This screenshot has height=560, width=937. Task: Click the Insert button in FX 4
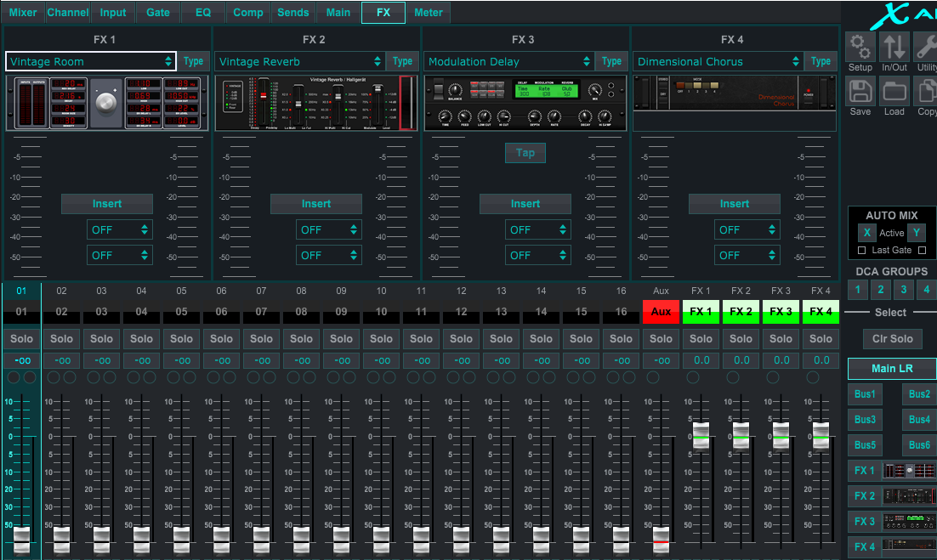point(735,204)
